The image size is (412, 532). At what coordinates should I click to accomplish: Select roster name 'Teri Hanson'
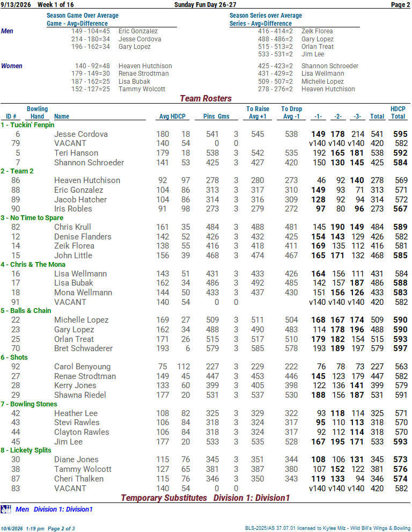[x=76, y=153]
